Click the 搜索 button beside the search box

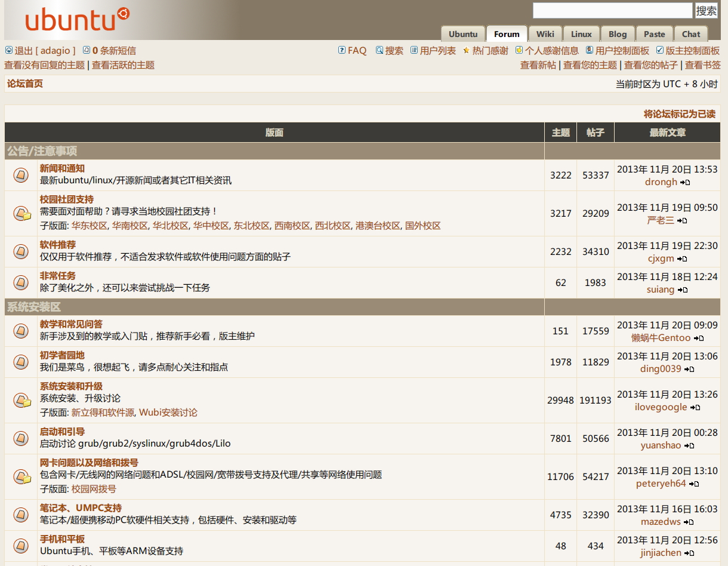[707, 11]
